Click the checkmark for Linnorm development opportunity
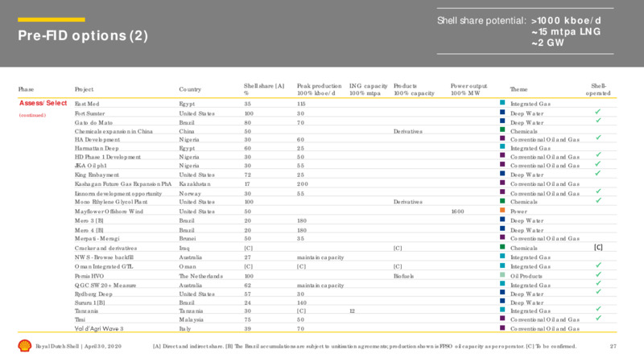 (598, 191)
